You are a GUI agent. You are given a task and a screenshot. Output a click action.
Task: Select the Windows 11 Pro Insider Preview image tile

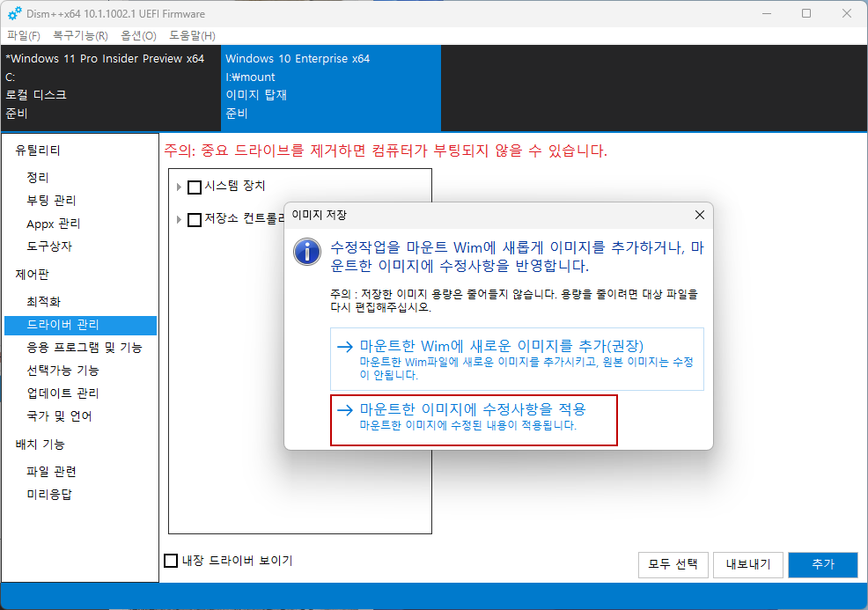[111, 88]
